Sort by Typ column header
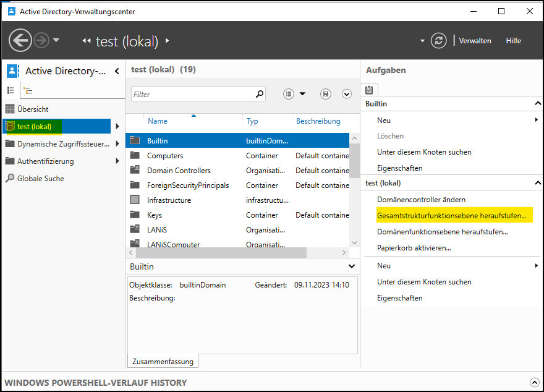544x392 pixels. pos(252,121)
